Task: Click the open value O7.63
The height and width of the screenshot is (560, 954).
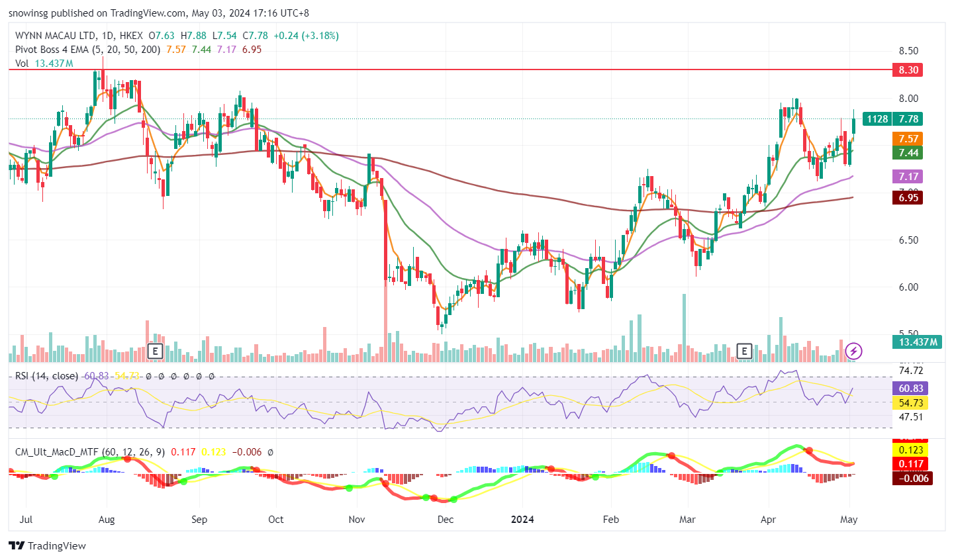Action: tap(162, 36)
